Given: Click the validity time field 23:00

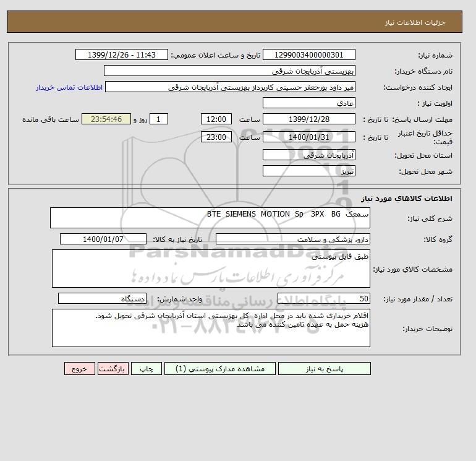Looking at the screenshot, I should (x=216, y=137).
